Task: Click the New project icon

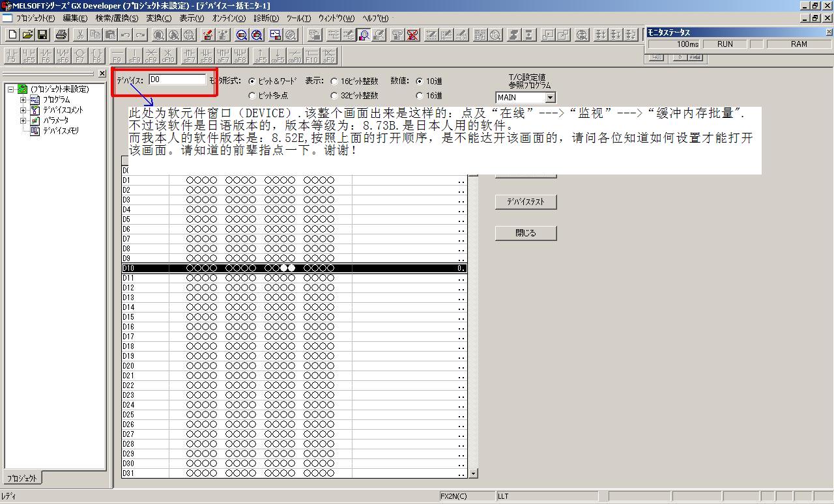Action: (x=12, y=35)
